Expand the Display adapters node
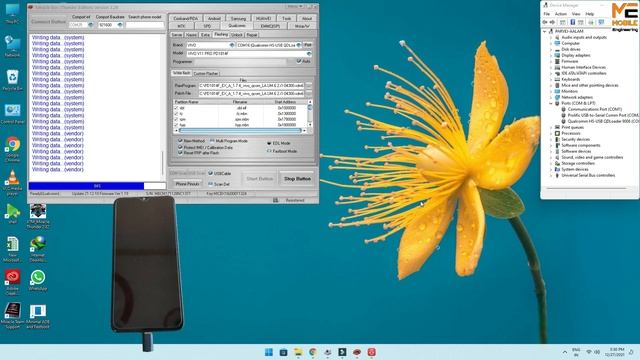Image resolution: width=640 pixels, height=360 pixels. click(551, 55)
